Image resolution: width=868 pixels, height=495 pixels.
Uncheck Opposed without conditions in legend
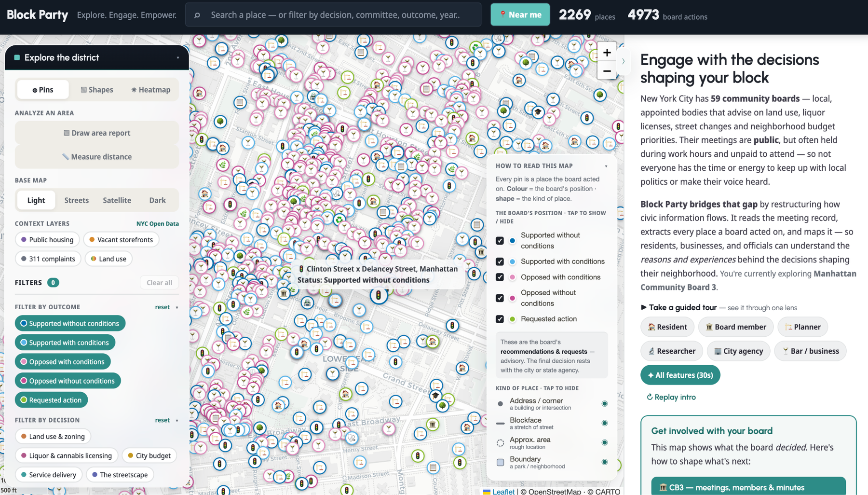pyautogui.click(x=500, y=298)
